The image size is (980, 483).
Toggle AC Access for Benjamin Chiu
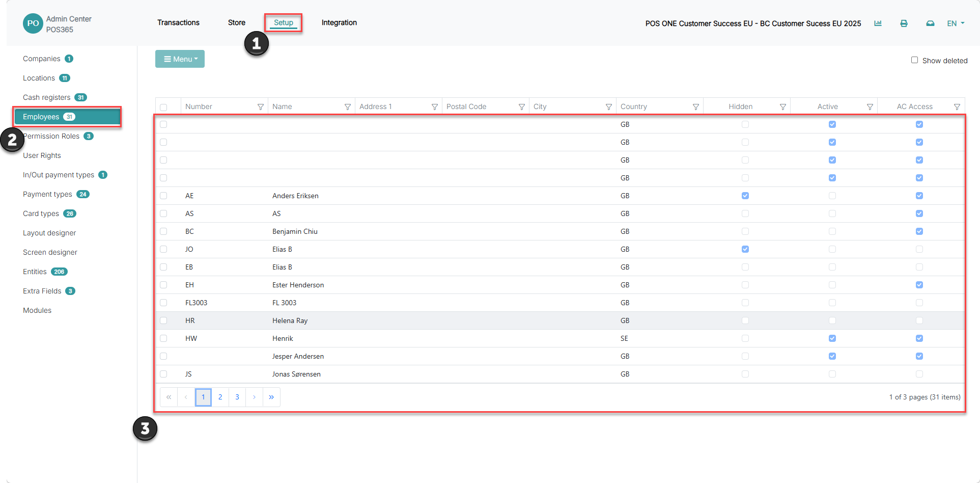point(919,231)
